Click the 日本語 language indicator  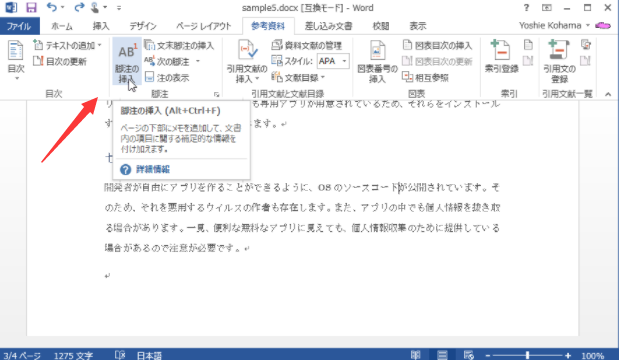[149, 355]
